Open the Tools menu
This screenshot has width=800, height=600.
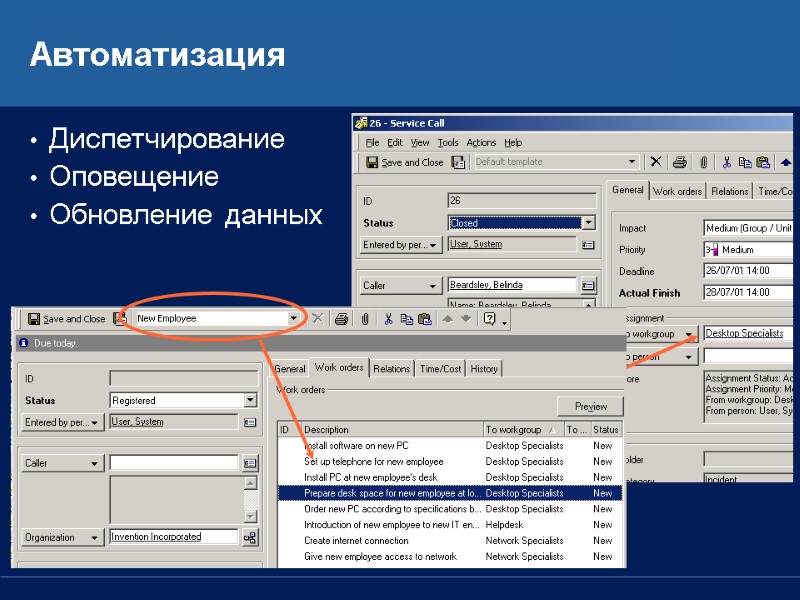(x=447, y=142)
